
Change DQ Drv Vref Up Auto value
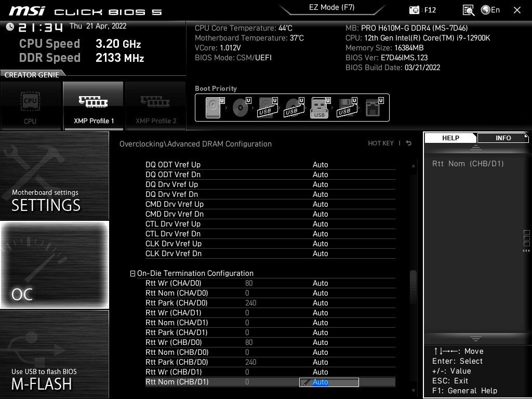point(320,184)
